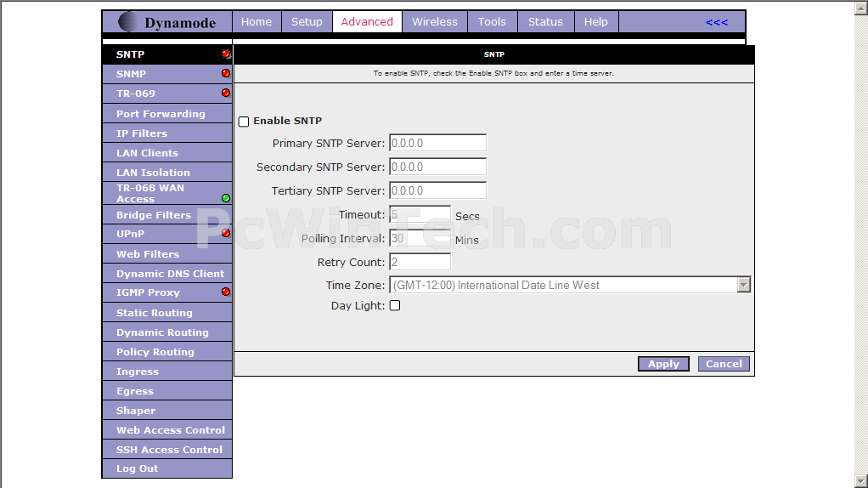
Task: Click the red status dot beside TR-069
Action: coord(226,93)
